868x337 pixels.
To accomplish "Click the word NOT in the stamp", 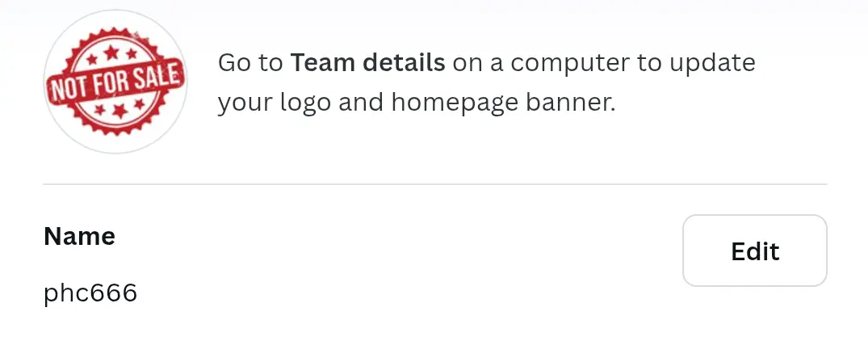I will (x=70, y=87).
